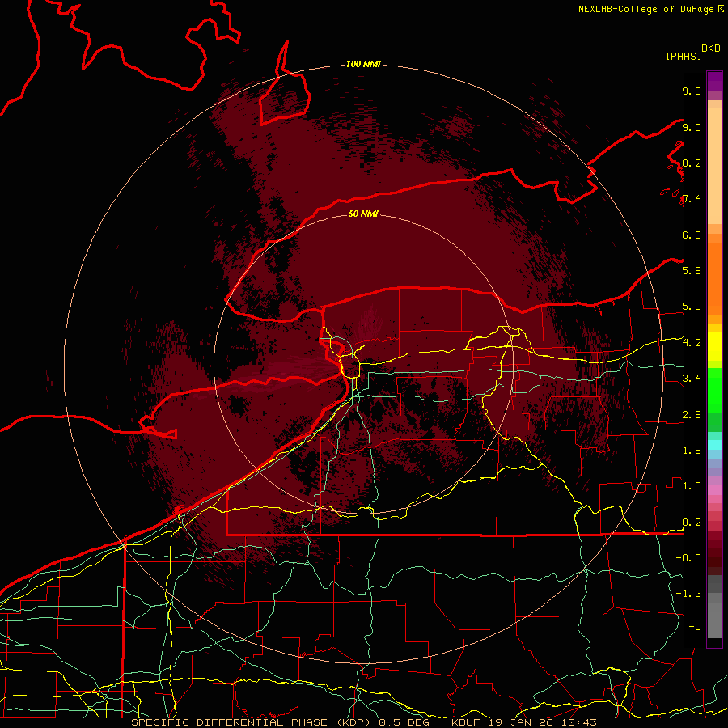Pick the cyan segment of the color scale

tap(714, 445)
